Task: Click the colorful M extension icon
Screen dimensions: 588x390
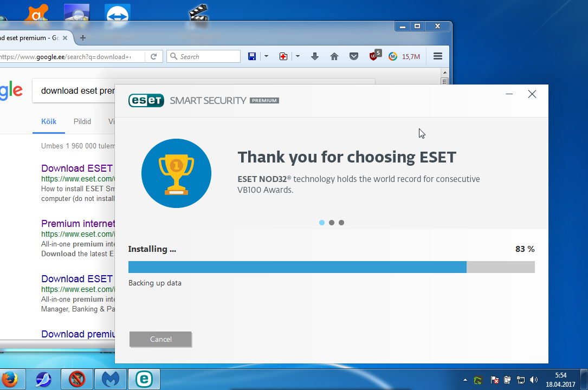Action: click(392, 56)
